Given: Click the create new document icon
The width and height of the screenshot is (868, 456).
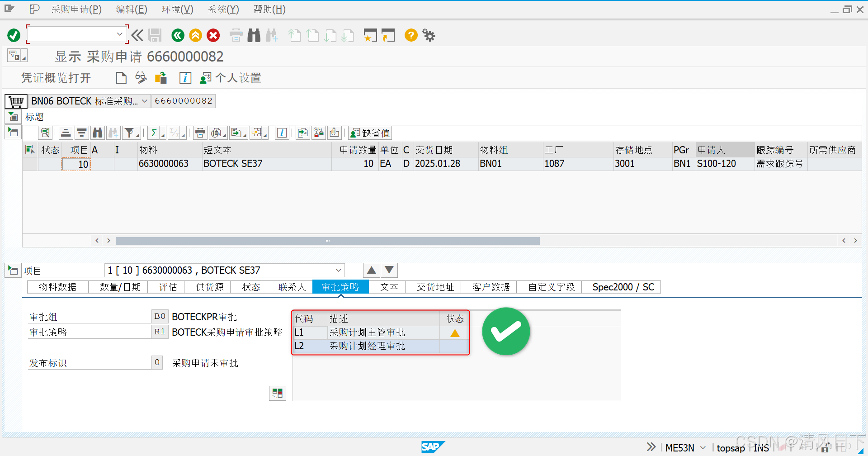Looking at the screenshot, I should pyautogui.click(x=121, y=78).
